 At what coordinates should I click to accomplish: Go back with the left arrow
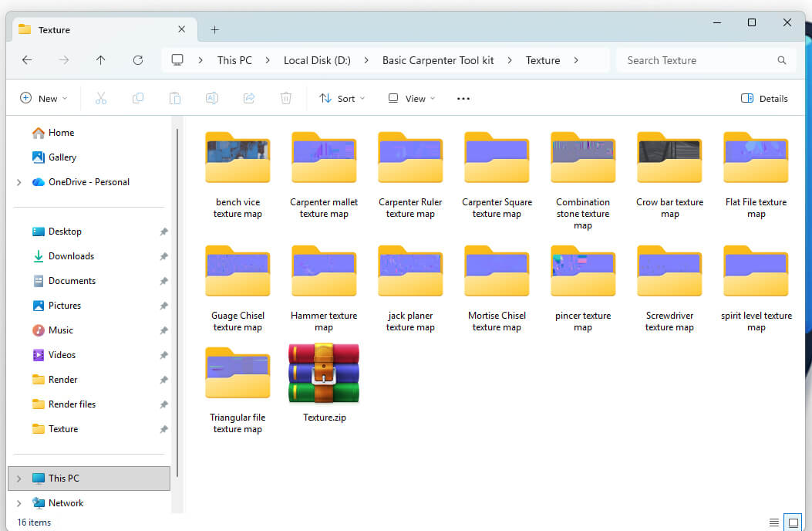[x=27, y=60]
